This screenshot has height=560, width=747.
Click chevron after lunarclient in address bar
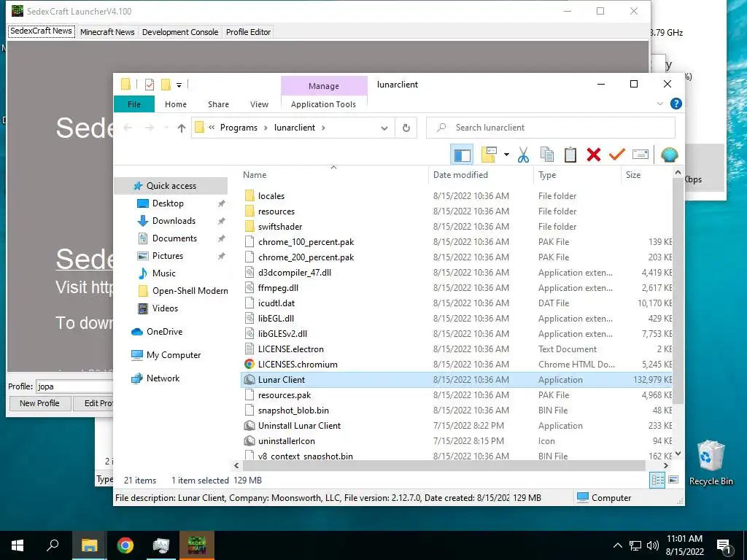(323, 128)
